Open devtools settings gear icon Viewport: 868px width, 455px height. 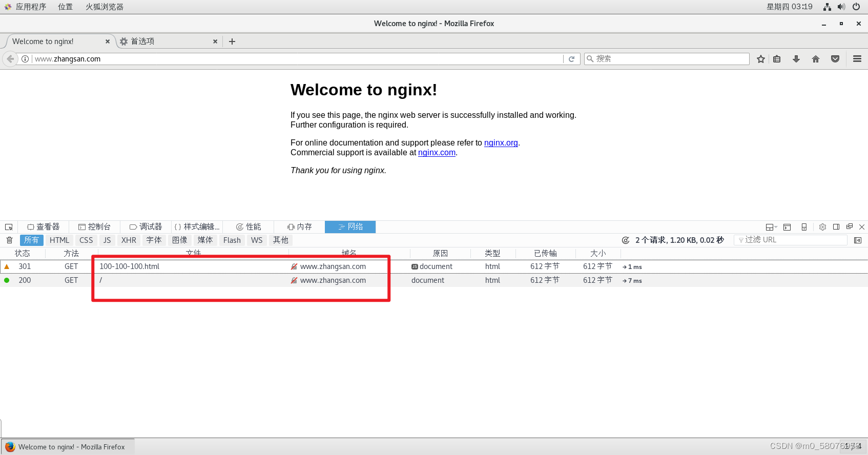tap(822, 227)
